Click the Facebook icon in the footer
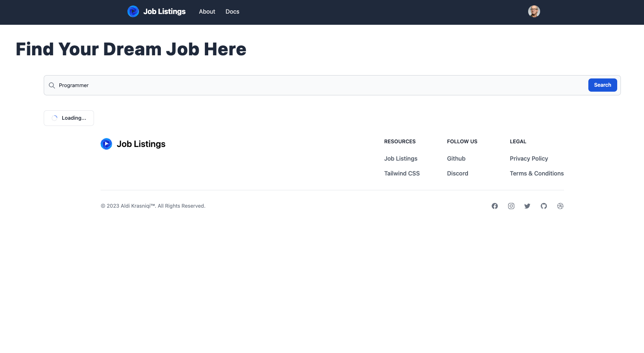This screenshot has width=644, height=353. (495, 206)
